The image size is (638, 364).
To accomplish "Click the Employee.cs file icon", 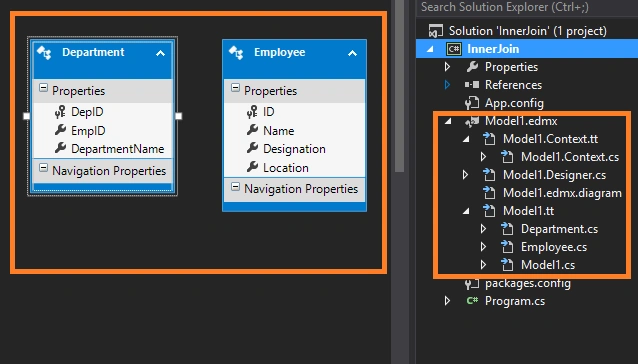I will click(x=507, y=247).
